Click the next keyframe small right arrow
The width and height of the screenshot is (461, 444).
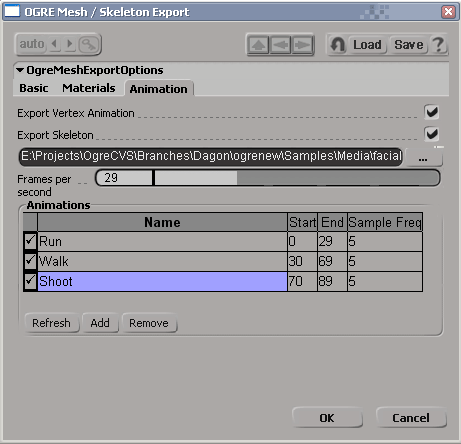70,44
